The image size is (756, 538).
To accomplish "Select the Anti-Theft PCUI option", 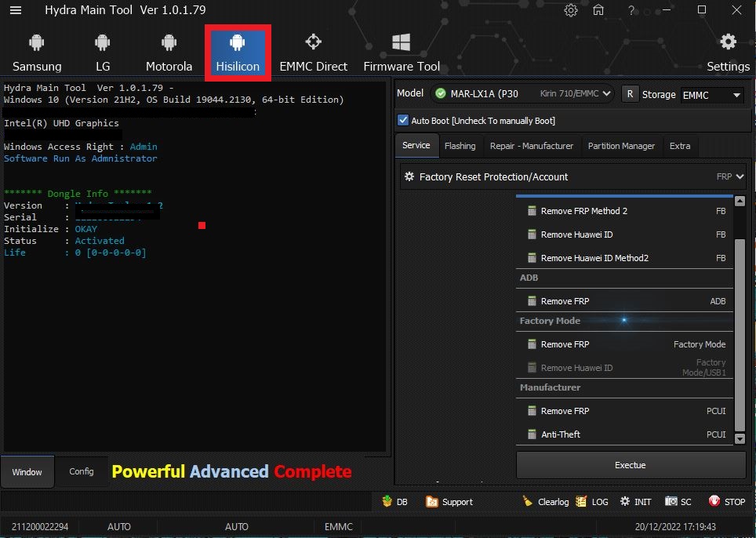I will pos(625,434).
